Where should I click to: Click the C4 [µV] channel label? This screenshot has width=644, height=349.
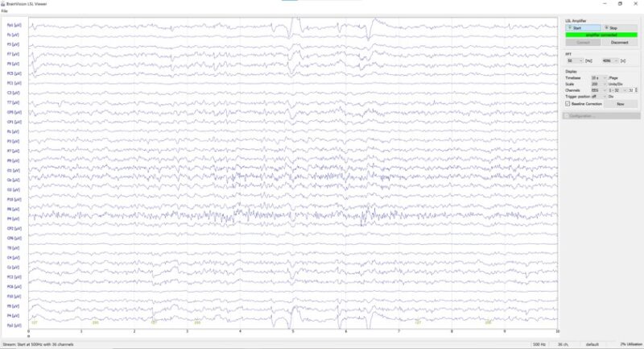(13, 258)
